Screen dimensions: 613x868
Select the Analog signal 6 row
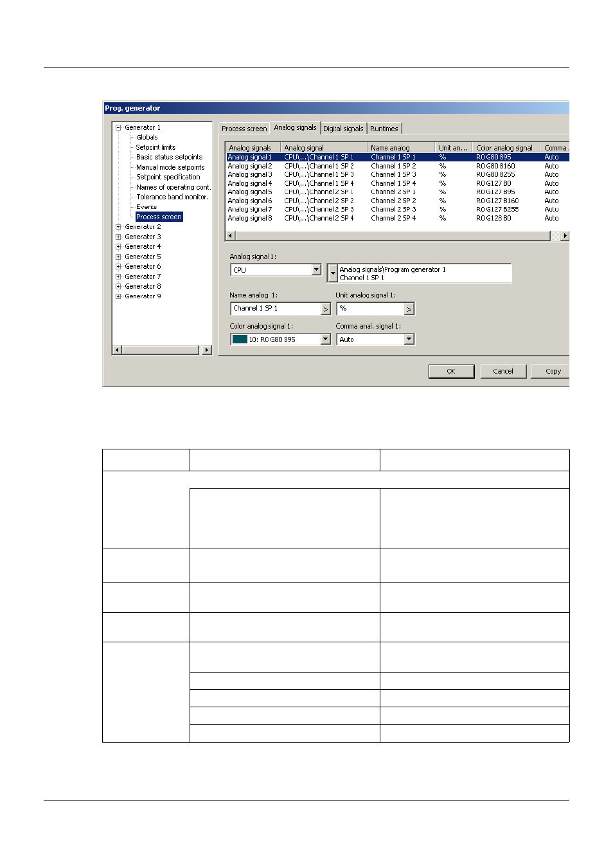(397, 201)
